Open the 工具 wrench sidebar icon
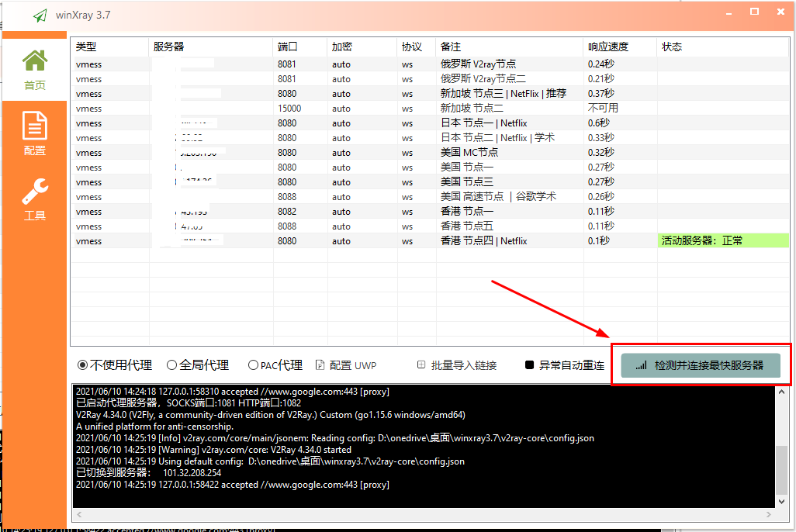The image size is (796, 532). click(34, 199)
